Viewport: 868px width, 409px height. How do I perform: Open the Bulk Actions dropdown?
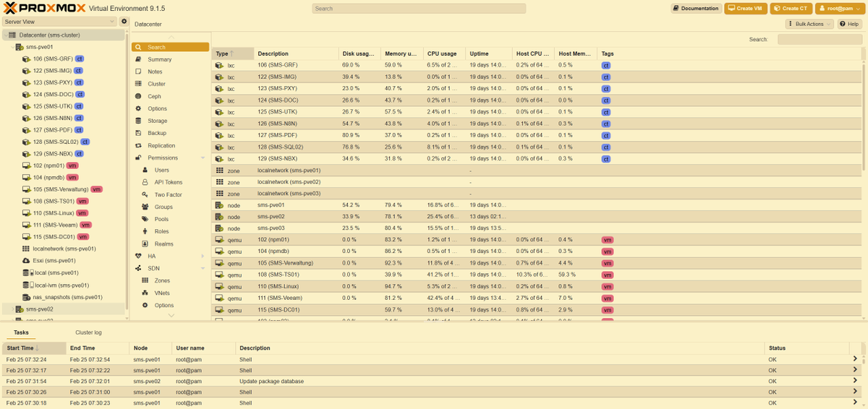point(809,24)
